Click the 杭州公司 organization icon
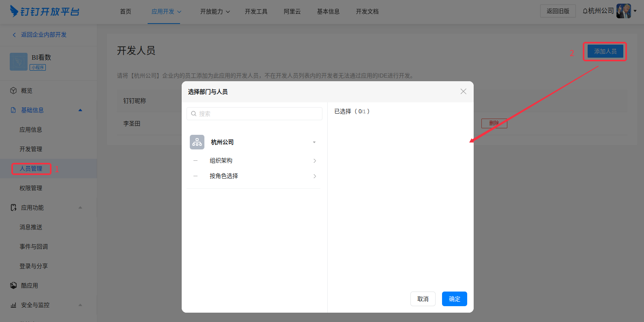This screenshot has height=322, width=644. [197, 142]
